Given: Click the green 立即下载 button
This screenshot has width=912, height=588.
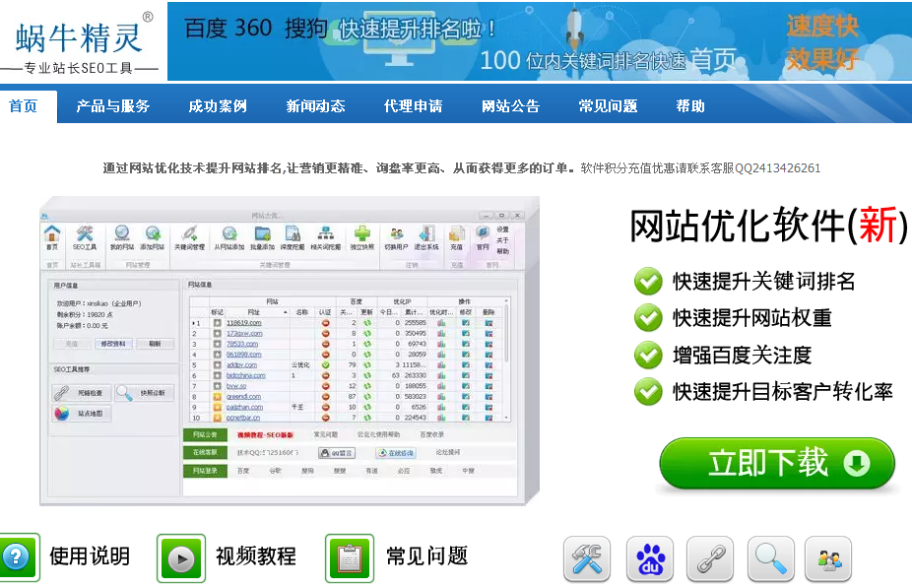Looking at the screenshot, I should (777, 464).
